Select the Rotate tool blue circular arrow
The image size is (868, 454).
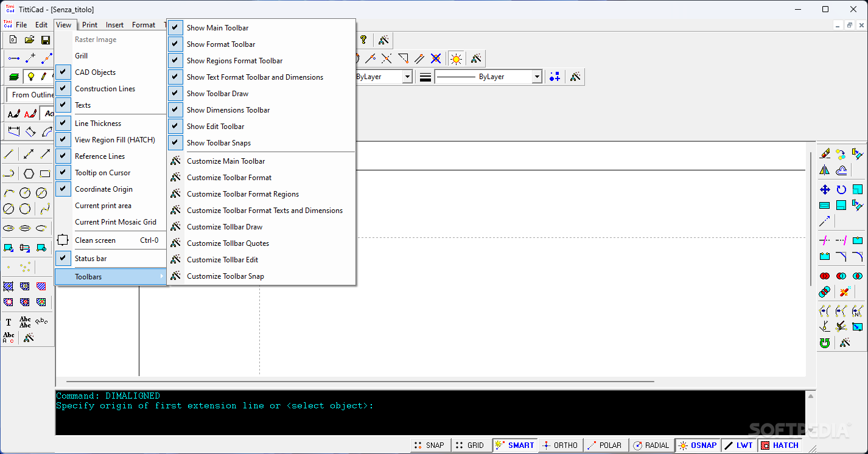coord(841,190)
